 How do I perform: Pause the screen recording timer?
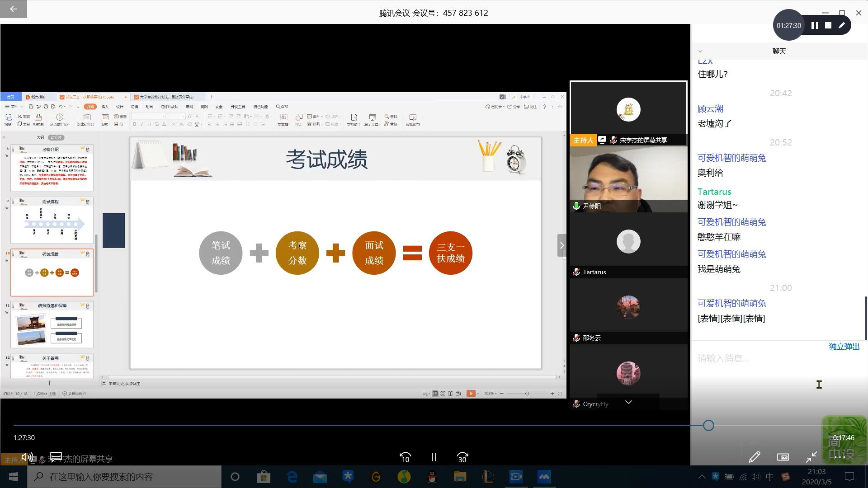click(815, 26)
